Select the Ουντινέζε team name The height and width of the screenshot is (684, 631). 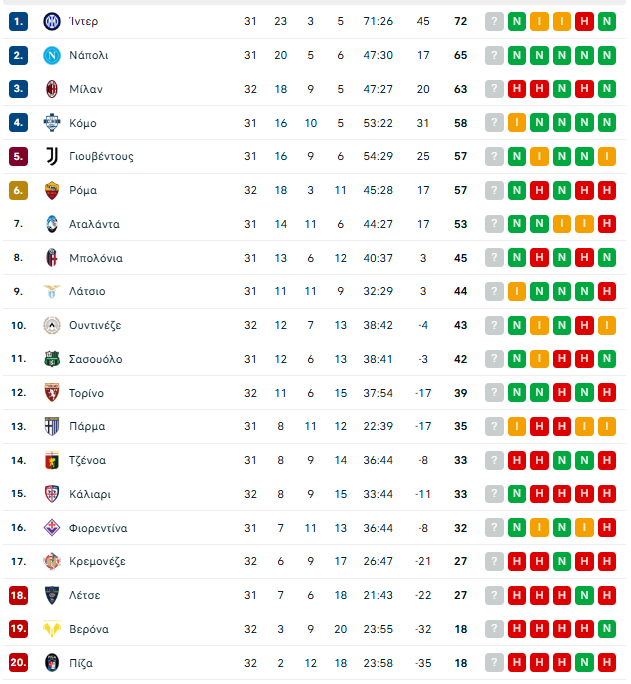click(x=95, y=325)
